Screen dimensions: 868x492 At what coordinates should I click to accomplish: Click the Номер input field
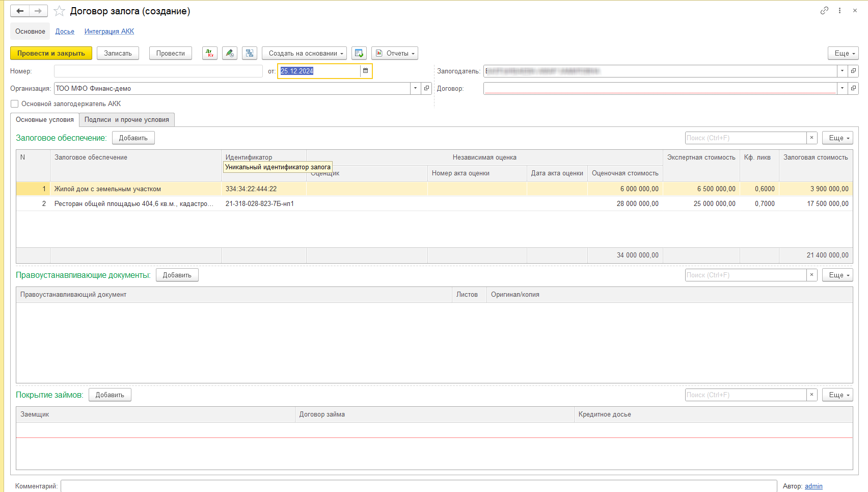pos(158,71)
